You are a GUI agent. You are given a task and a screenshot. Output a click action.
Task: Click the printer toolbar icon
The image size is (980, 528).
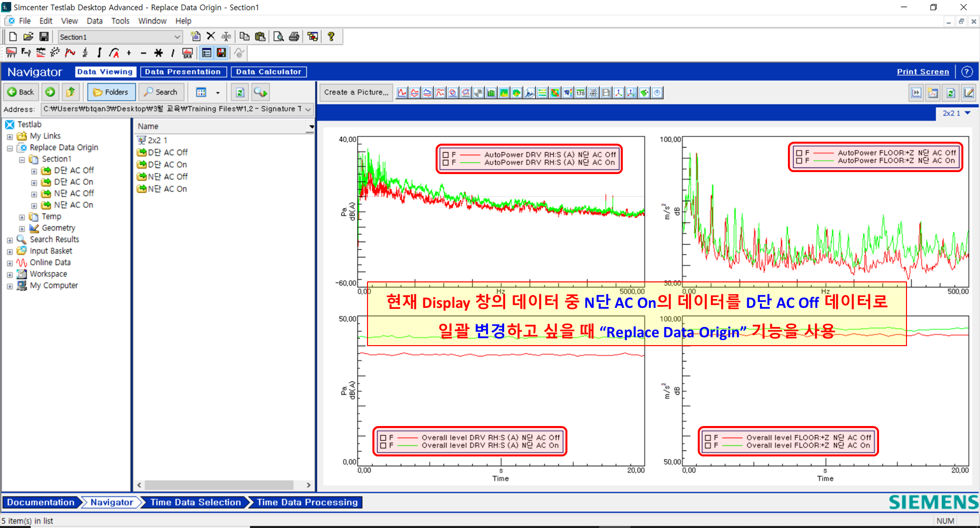coord(294,36)
